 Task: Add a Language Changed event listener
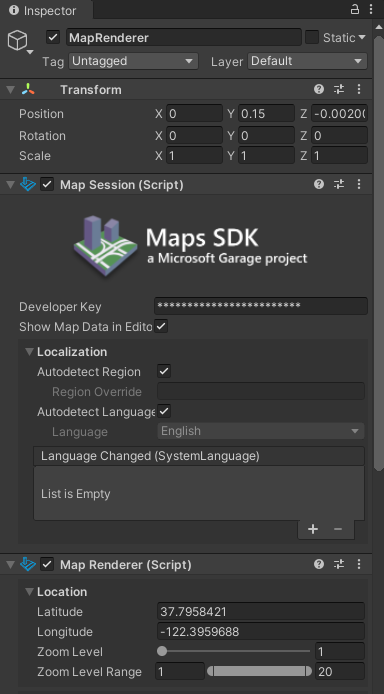click(x=313, y=529)
